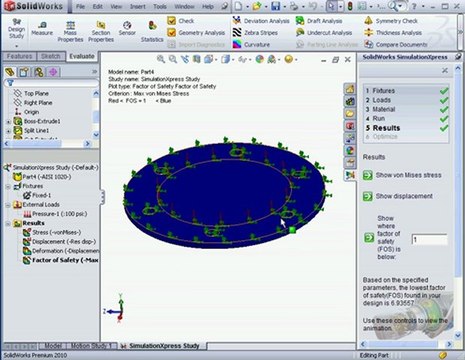Click the SimulationXpress panel horizontal scrollbar
Image resolution: width=465 pixels, height=360 pixels.
[x=406, y=344]
